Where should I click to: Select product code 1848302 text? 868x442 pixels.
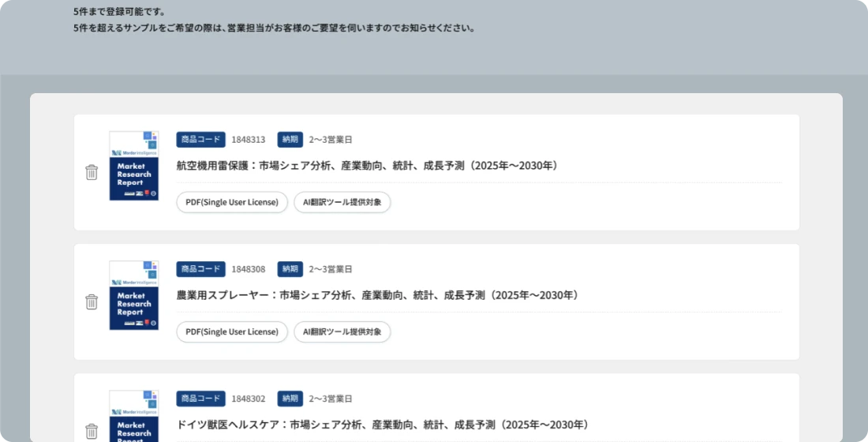click(249, 399)
